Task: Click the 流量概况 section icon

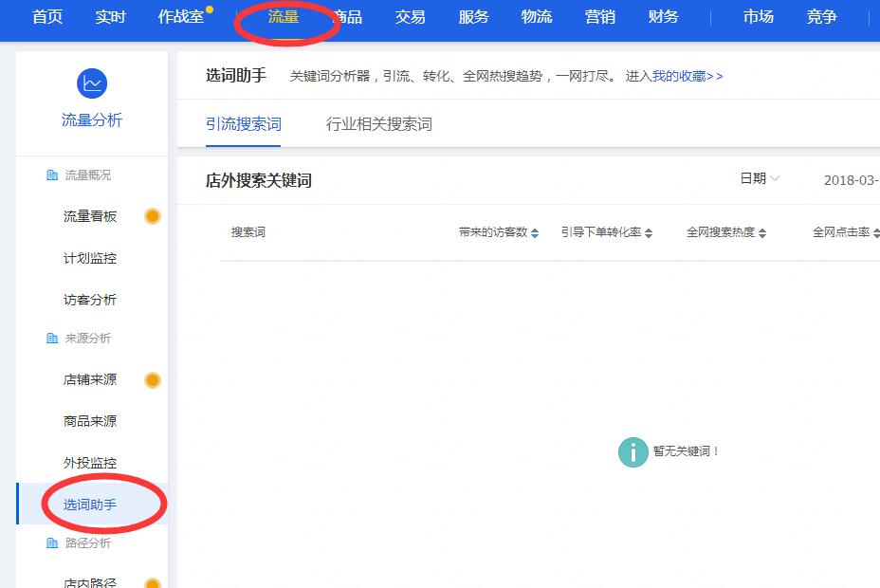Action: click(x=52, y=175)
